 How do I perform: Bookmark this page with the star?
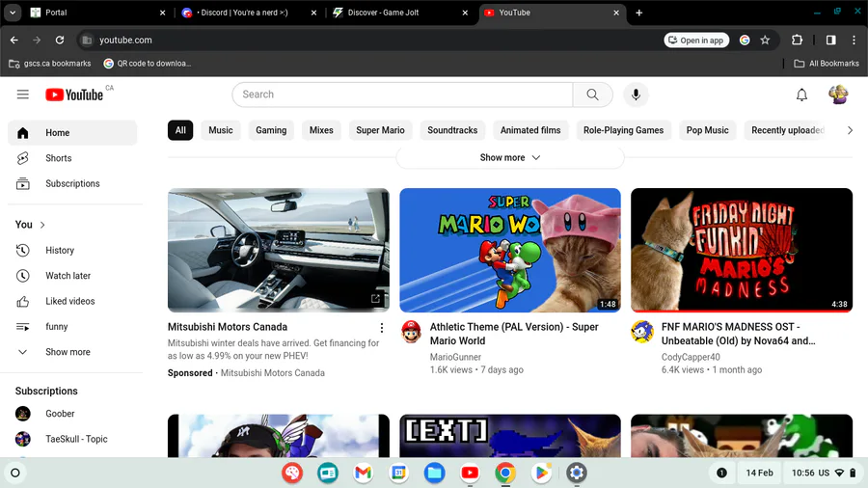coord(765,40)
